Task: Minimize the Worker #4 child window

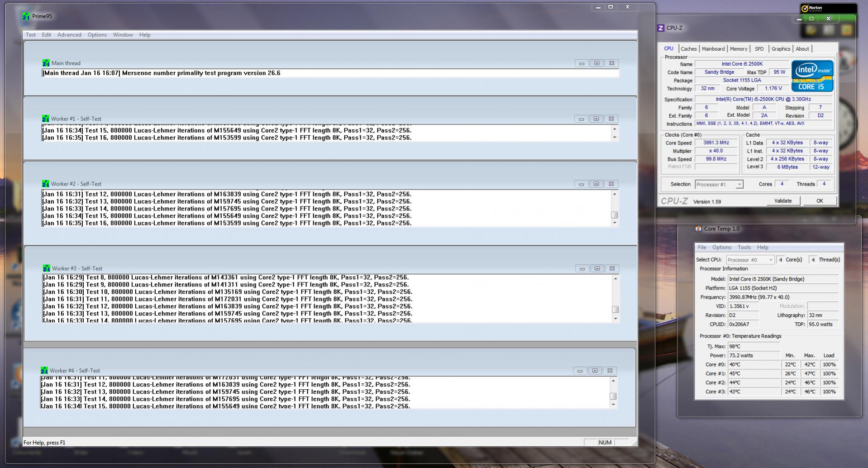Action: tap(580, 371)
